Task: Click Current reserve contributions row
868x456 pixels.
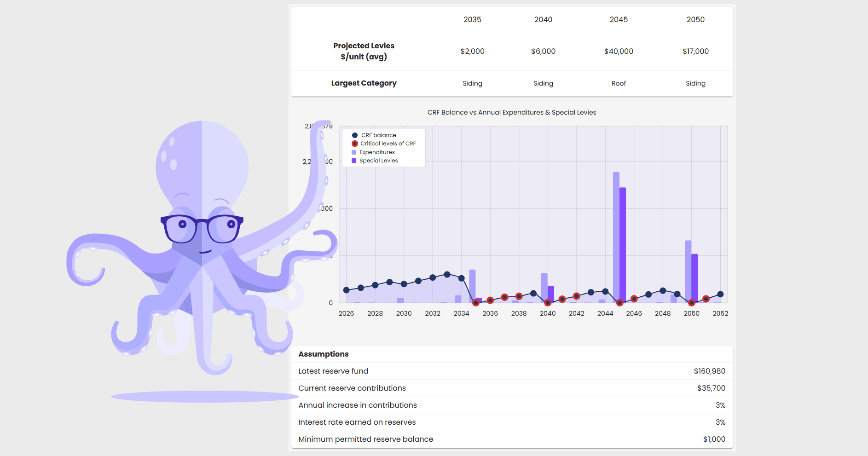Action: [x=512, y=388]
